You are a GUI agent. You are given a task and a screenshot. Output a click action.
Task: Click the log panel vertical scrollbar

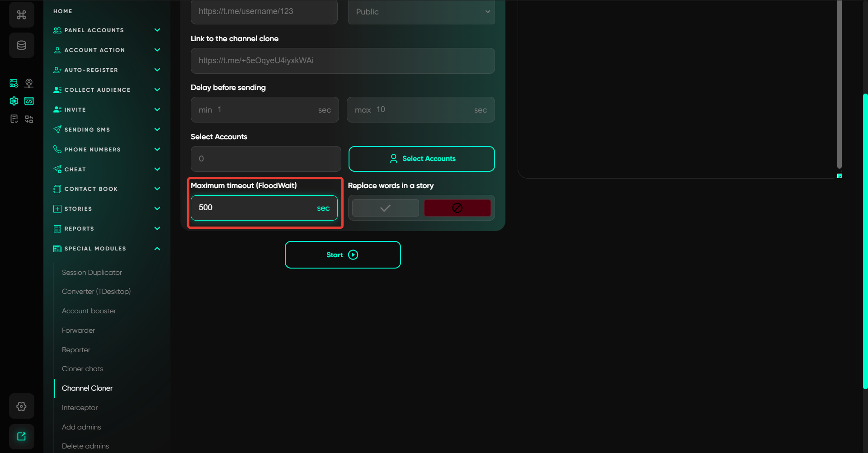coord(839,86)
